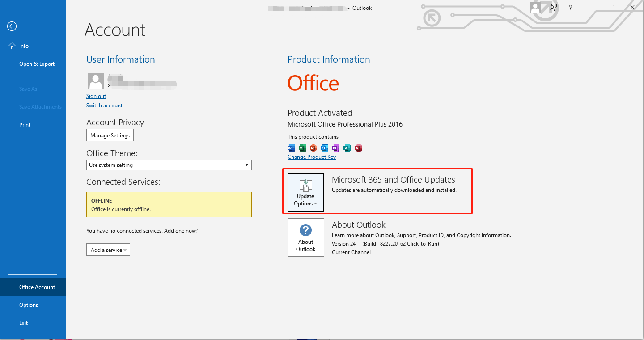The image size is (644, 340).
Task: Click the Microsoft Office Professional Plus 2016 text
Action: [x=345, y=124]
